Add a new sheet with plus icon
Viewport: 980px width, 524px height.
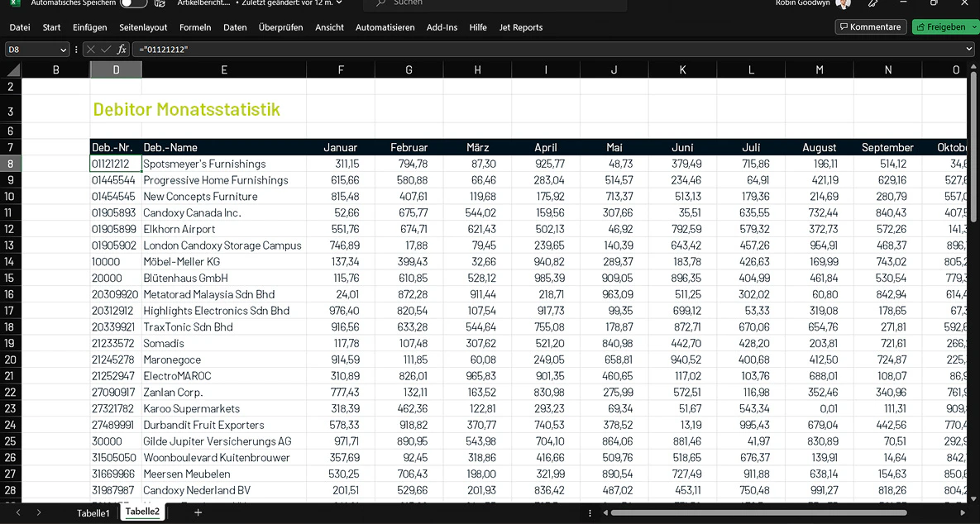[198, 512]
